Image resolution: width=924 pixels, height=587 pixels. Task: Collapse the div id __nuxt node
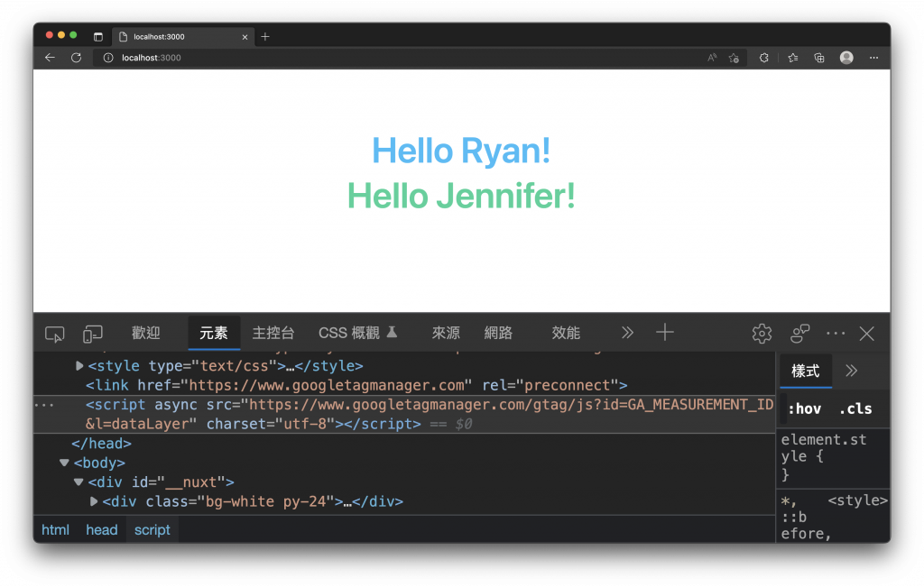coord(79,482)
